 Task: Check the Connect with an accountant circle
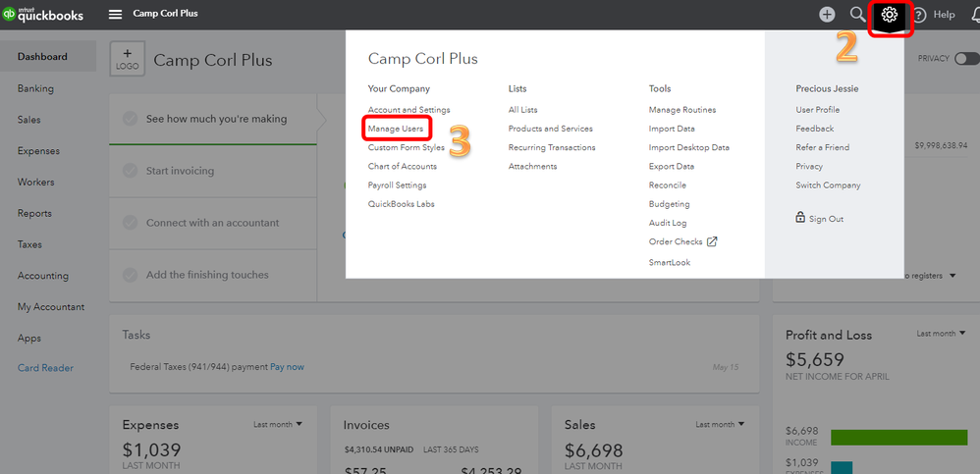point(130,223)
